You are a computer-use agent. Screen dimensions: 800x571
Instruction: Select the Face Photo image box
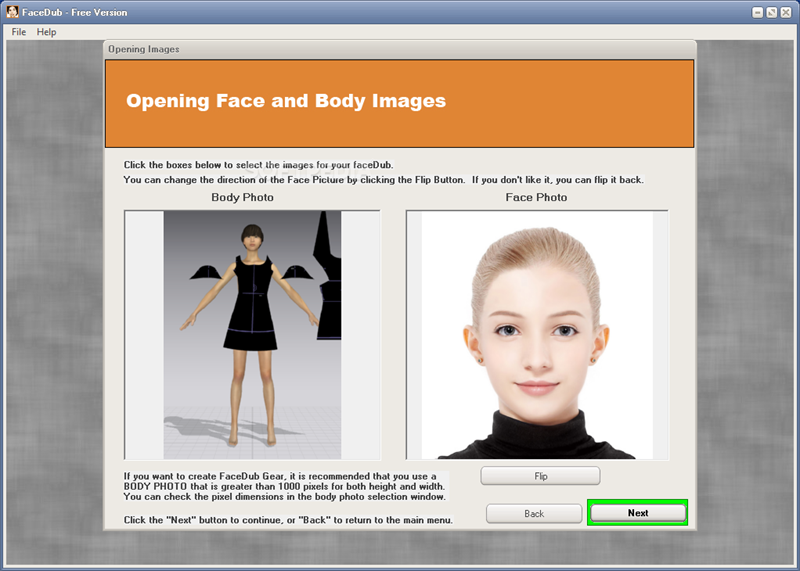pyautogui.click(x=537, y=335)
